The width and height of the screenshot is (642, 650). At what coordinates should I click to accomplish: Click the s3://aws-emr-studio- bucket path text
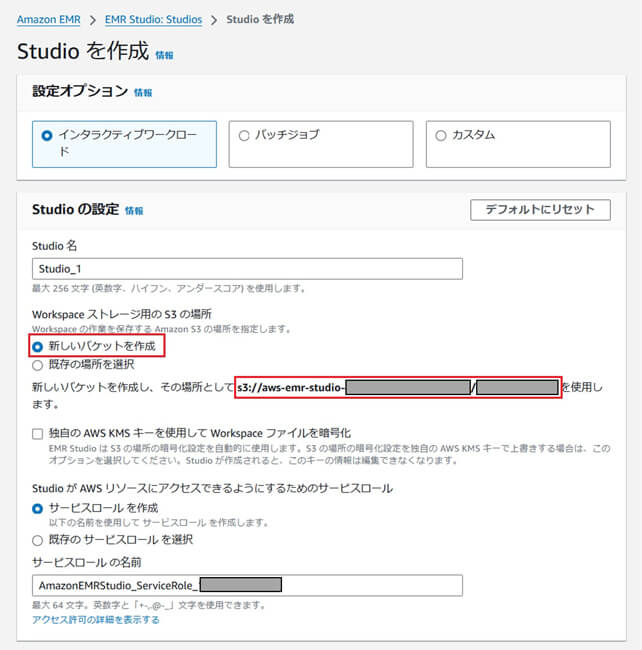click(x=291, y=388)
